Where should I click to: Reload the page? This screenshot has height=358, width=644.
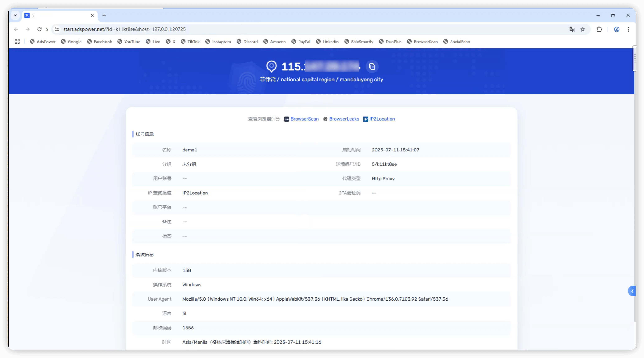pyautogui.click(x=39, y=29)
